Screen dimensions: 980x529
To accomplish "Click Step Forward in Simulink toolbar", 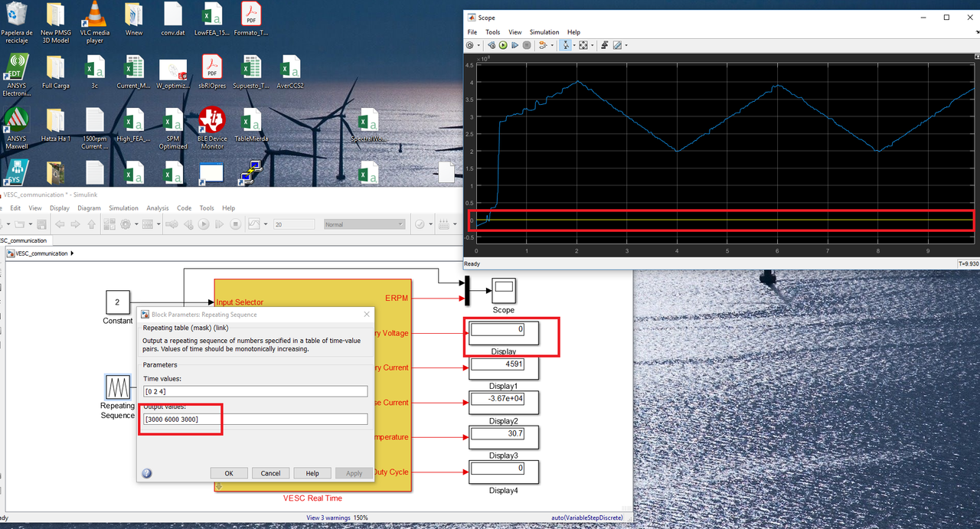I will pyautogui.click(x=219, y=224).
